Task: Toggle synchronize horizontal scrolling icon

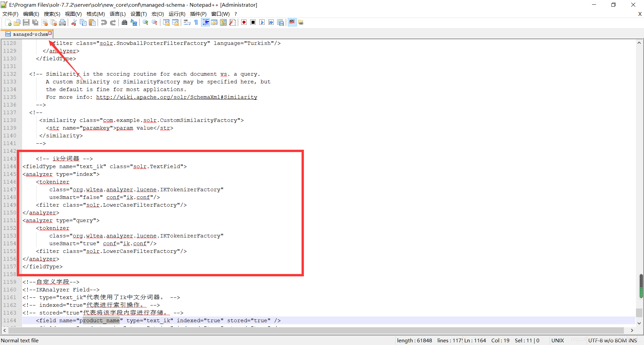Action: [175, 22]
